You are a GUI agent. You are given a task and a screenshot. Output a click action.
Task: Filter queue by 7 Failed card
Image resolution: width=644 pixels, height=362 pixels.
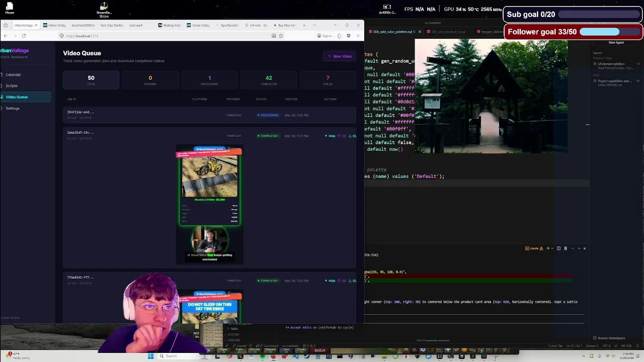coord(328,80)
